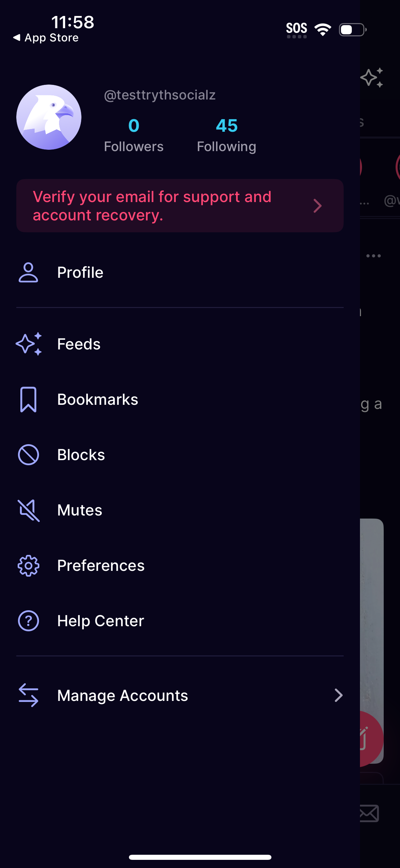Tap the eagle profile avatar
This screenshot has width=400, height=868.
49,117
